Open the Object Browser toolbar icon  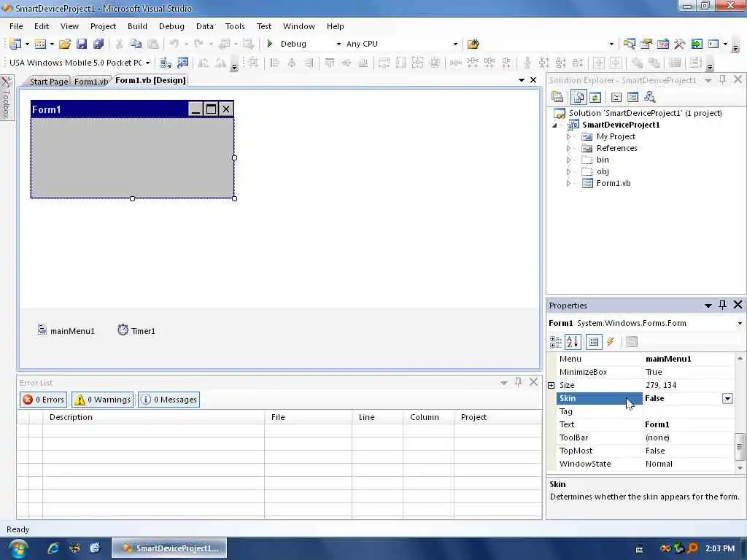point(662,44)
